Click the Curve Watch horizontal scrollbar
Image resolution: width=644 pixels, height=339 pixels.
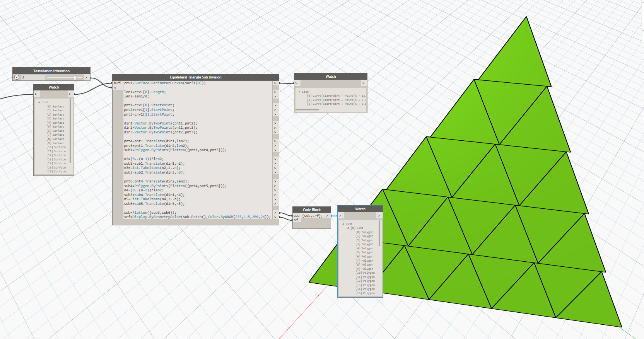point(307,109)
